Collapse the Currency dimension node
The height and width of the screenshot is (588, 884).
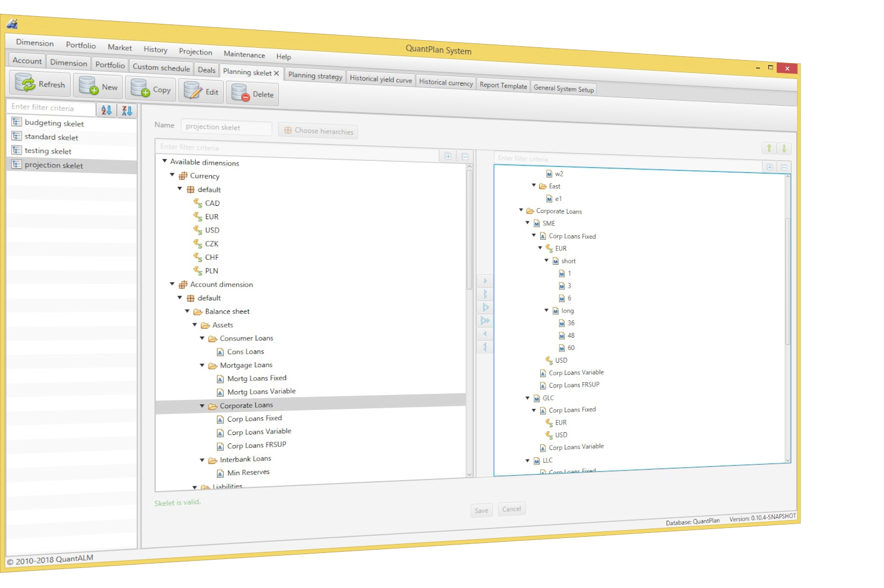pyautogui.click(x=172, y=175)
